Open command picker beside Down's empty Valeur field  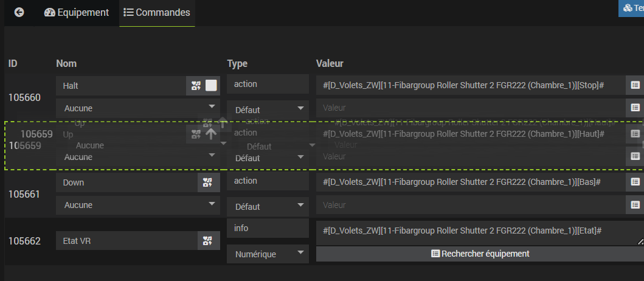635,204
